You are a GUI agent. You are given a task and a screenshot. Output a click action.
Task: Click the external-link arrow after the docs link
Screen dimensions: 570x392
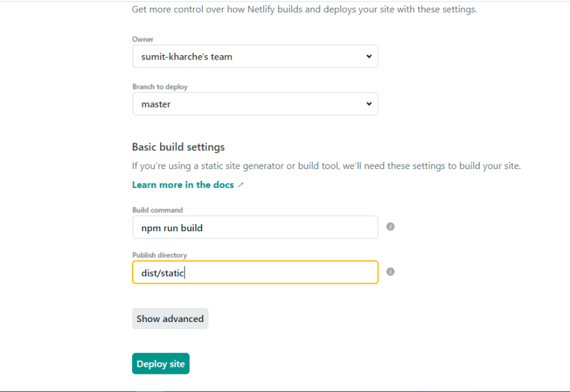click(x=241, y=185)
